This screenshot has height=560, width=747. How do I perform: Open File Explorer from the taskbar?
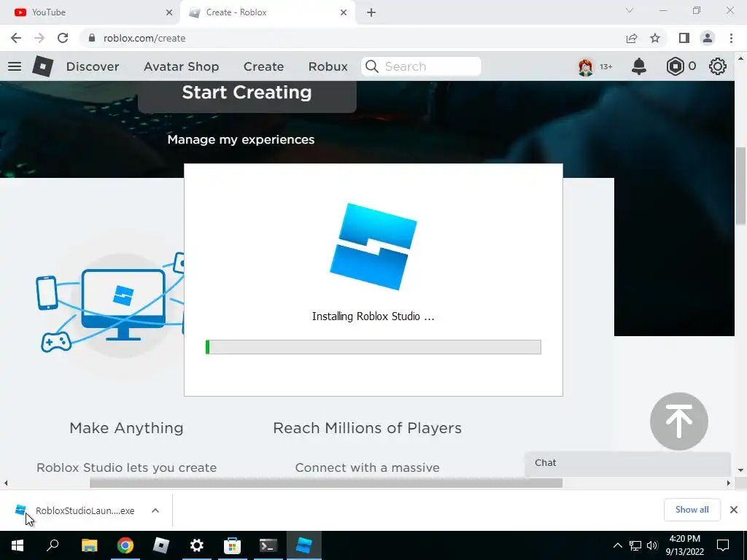pos(89,545)
